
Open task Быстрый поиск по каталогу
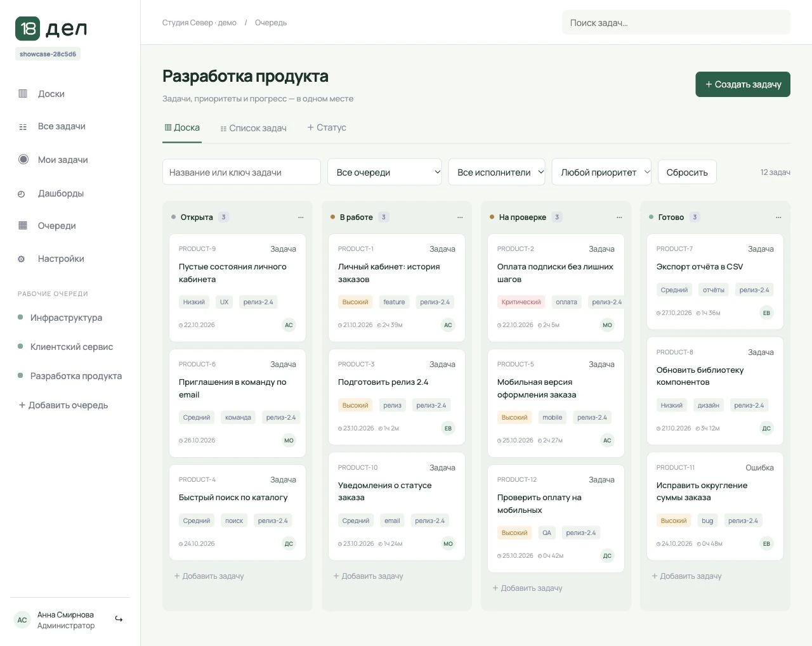[233, 498]
